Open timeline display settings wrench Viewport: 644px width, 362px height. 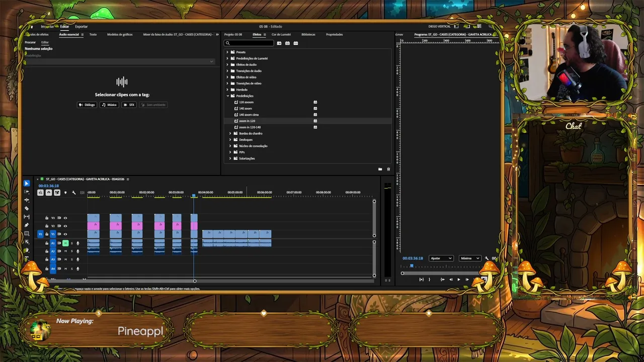(74, 193)
